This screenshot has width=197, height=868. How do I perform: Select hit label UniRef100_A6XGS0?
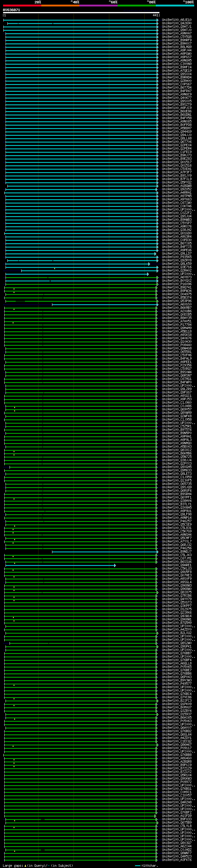pyautogui.click(x=177, y=305)
